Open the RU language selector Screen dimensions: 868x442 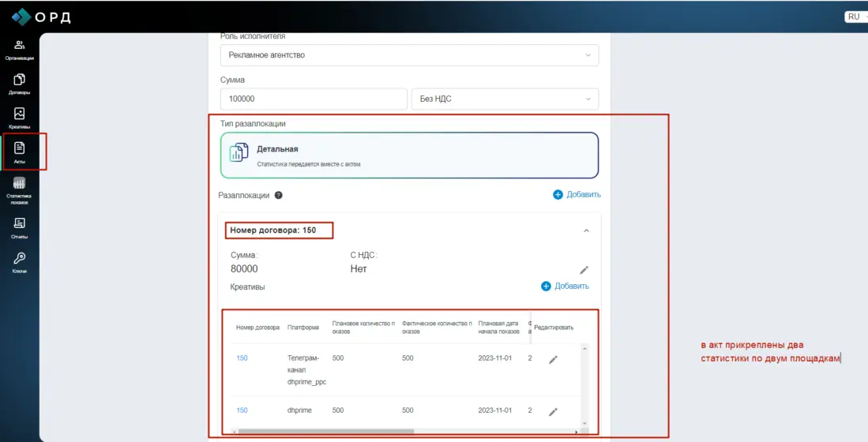point(855,17)
